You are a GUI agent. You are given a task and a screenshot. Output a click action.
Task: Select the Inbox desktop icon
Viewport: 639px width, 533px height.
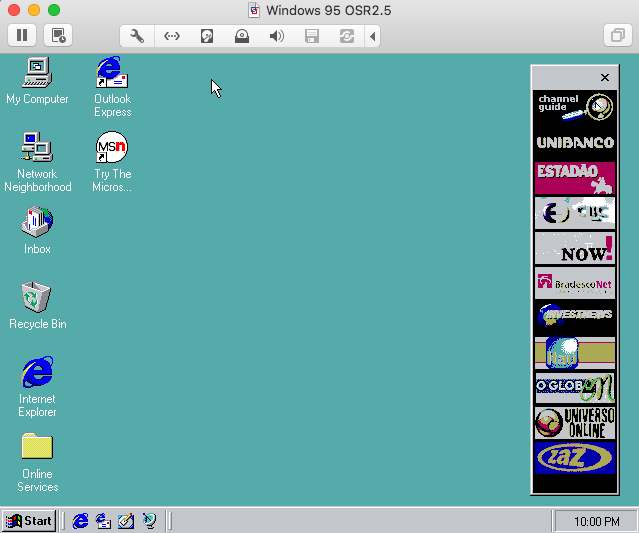37,223
